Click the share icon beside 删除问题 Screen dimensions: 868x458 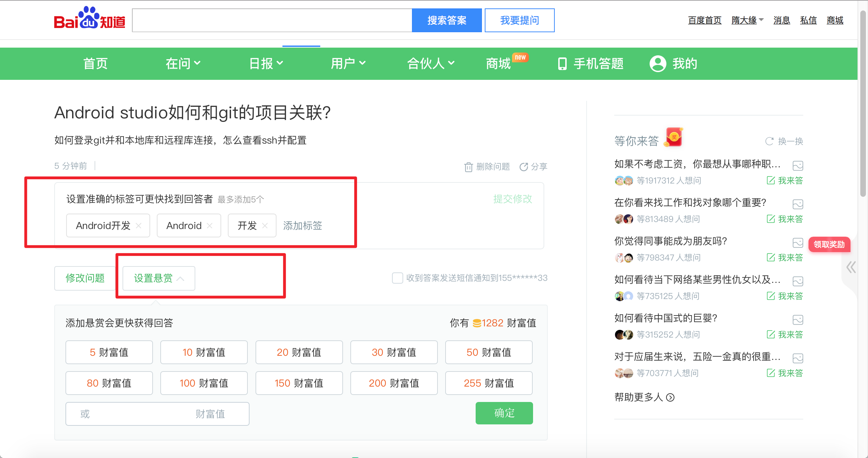pos(524,167)
